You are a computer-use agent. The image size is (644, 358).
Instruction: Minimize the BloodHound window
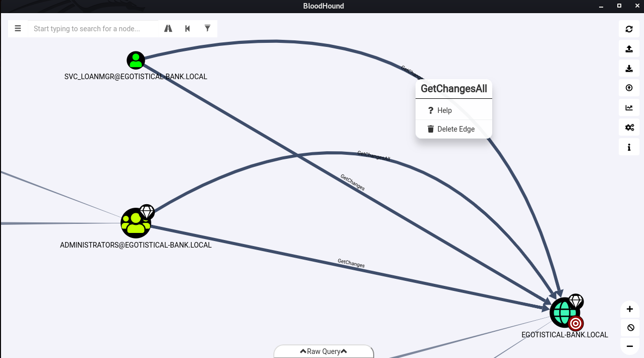click(601, 6)
